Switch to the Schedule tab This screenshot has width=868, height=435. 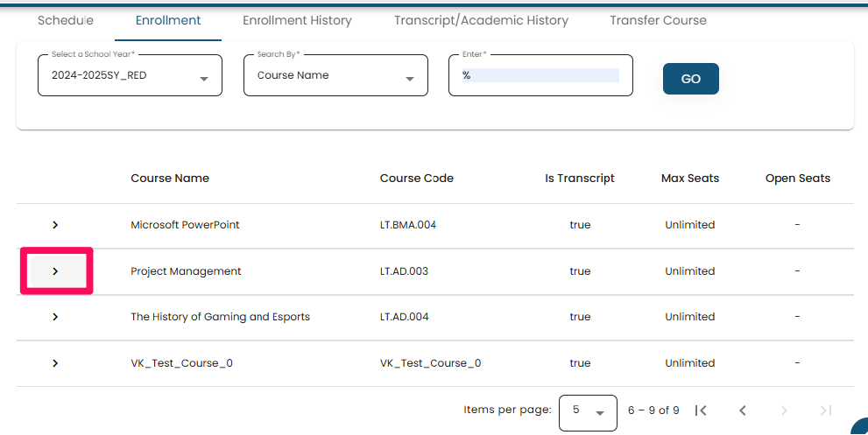point(66,20)
